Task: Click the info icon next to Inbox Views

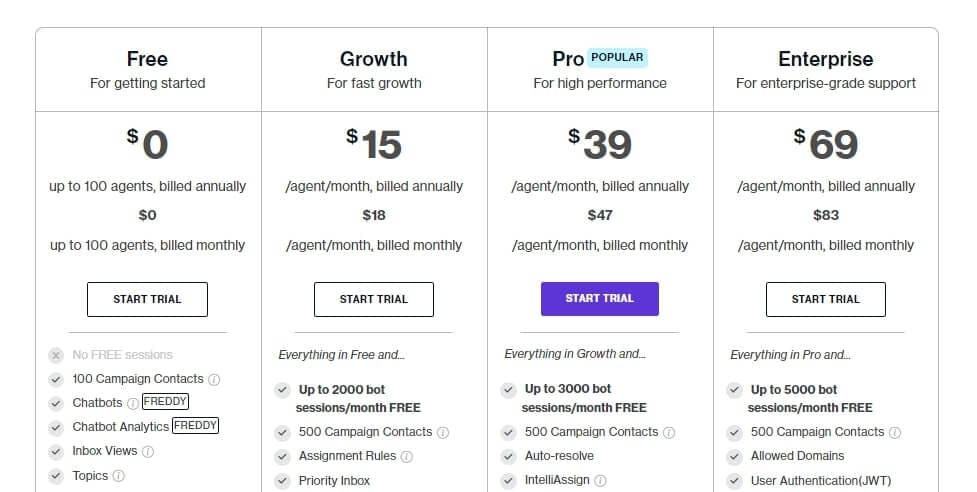Action: [148, 452]
